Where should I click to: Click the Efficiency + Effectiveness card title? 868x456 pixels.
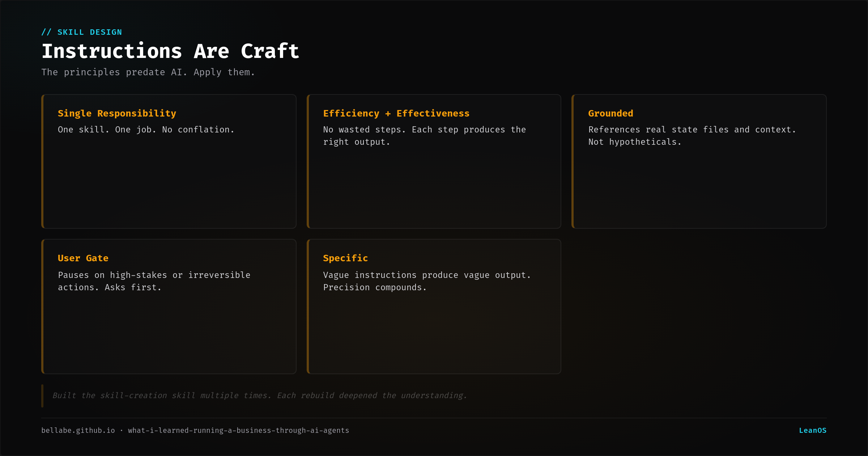[396, 113]
